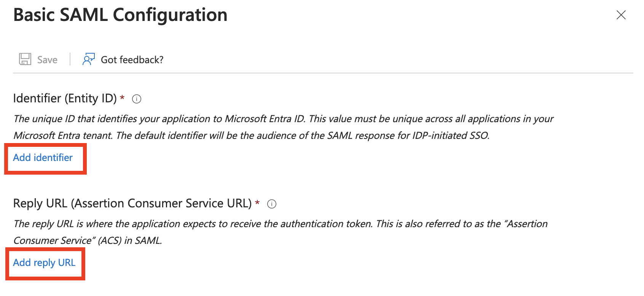This screenshot has height=296, width=644.
Task: Click the floppy disk Save icon
Action: pyautogui.click(x=25, y=59)
